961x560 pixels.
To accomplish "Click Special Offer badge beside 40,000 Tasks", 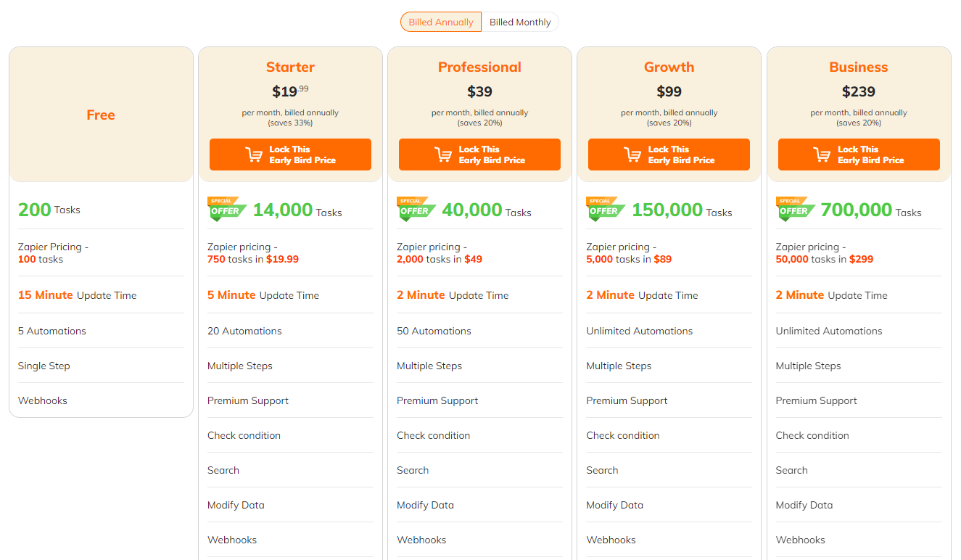I will [x=416, y=209].
